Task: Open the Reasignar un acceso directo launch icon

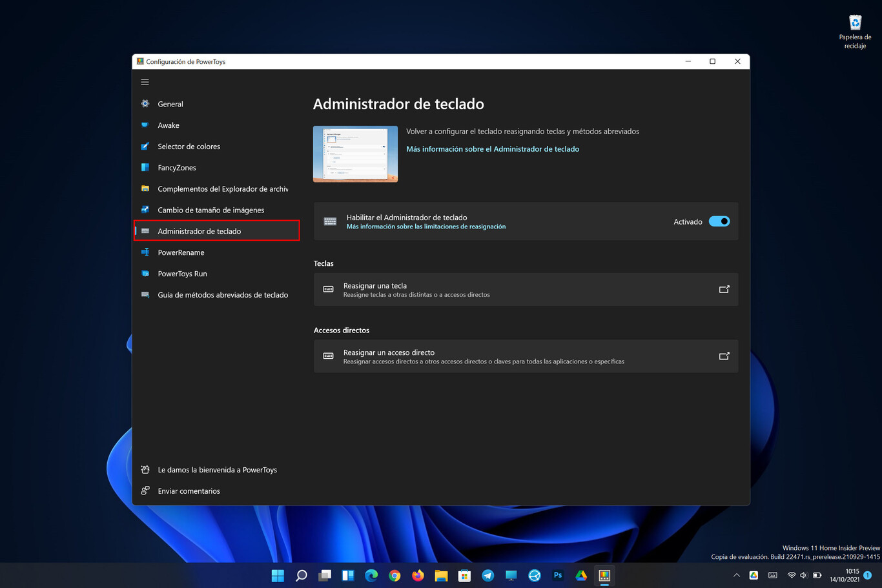Action: click(x=724, y=356)
